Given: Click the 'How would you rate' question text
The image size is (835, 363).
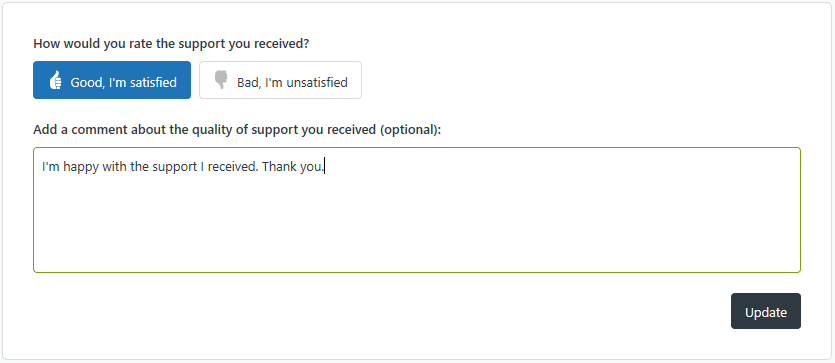Looking at the screenshot, I should (x=171, y=44).
